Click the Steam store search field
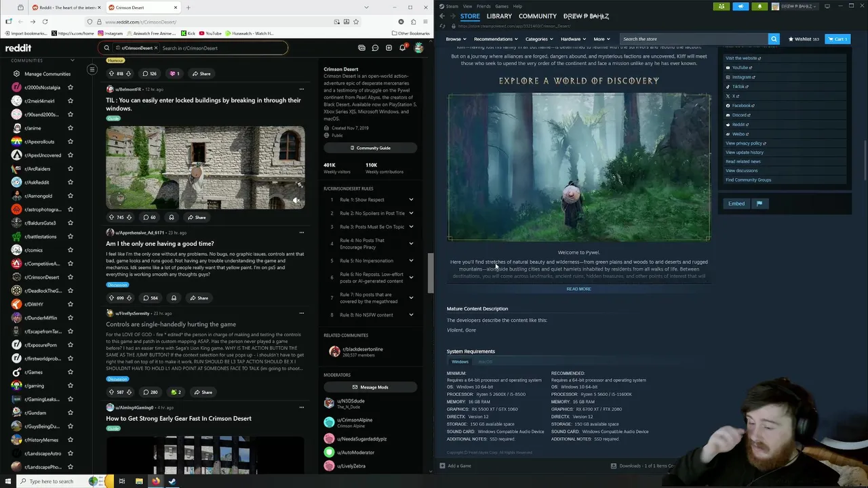Image resolution: width=868 pixels, height=488 pixels. [x=694, y=39]
